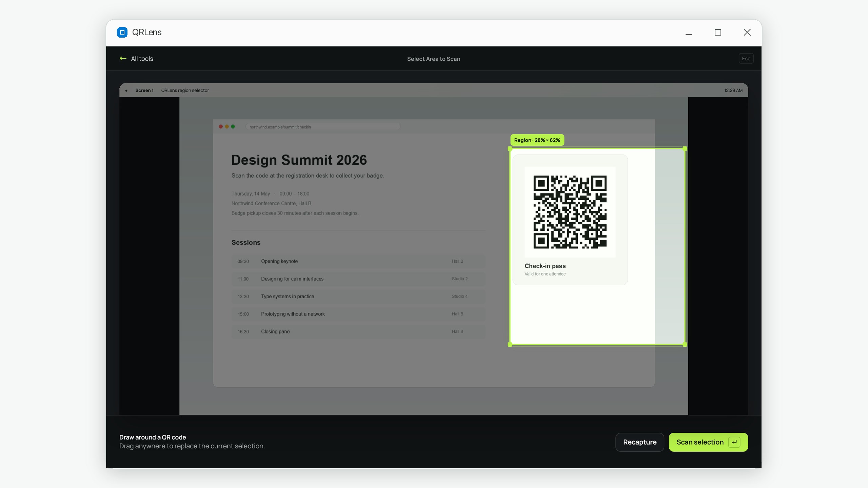Select the Opening keynote session row
The image size is (868, 488).
point(358,261)
